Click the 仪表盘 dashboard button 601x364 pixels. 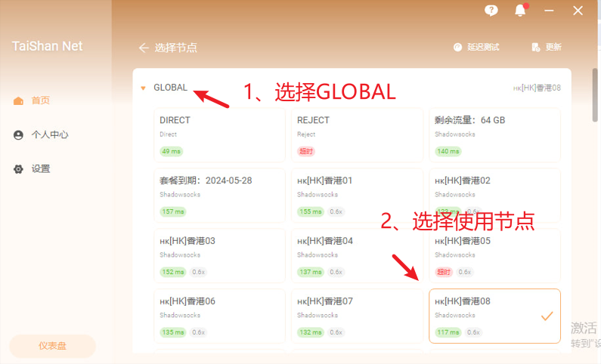tap(52, 346)
